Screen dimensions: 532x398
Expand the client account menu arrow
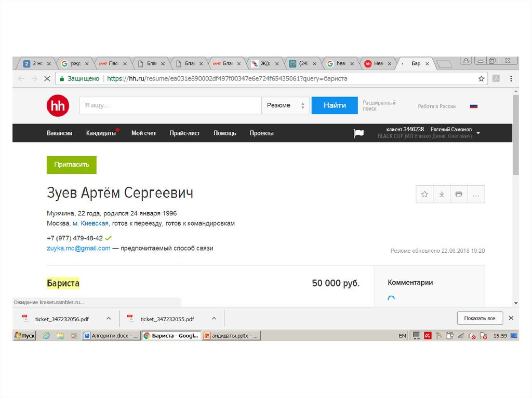coord(478,133)
